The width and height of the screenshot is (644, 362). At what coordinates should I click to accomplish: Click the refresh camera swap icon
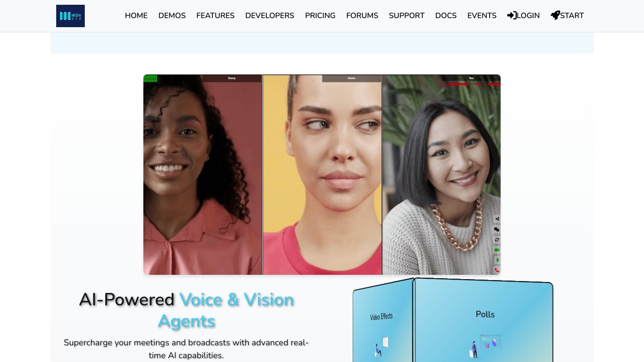coord(497,240)
